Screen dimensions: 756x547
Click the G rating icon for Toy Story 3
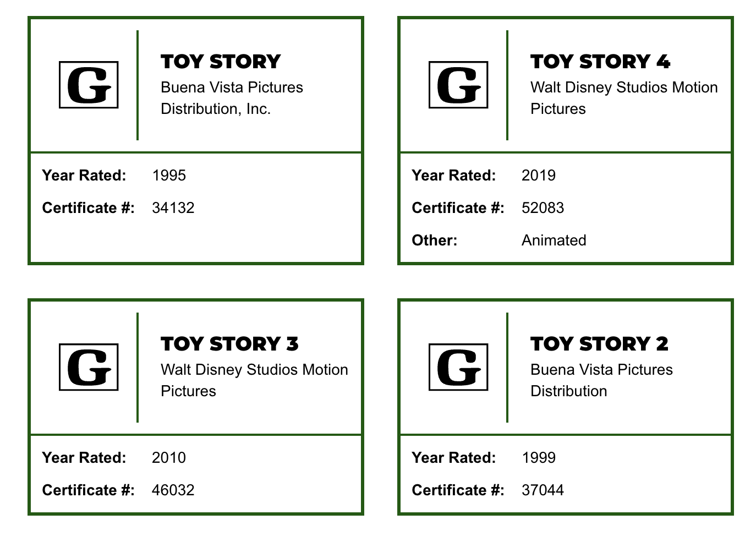coord(89,367)
